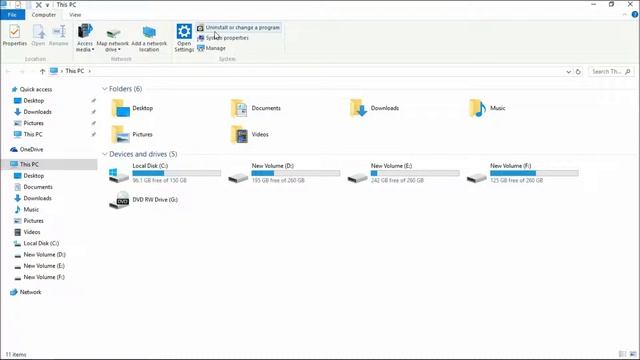
Task: Open Explorer help question mark icon
Action: point(635,14)
